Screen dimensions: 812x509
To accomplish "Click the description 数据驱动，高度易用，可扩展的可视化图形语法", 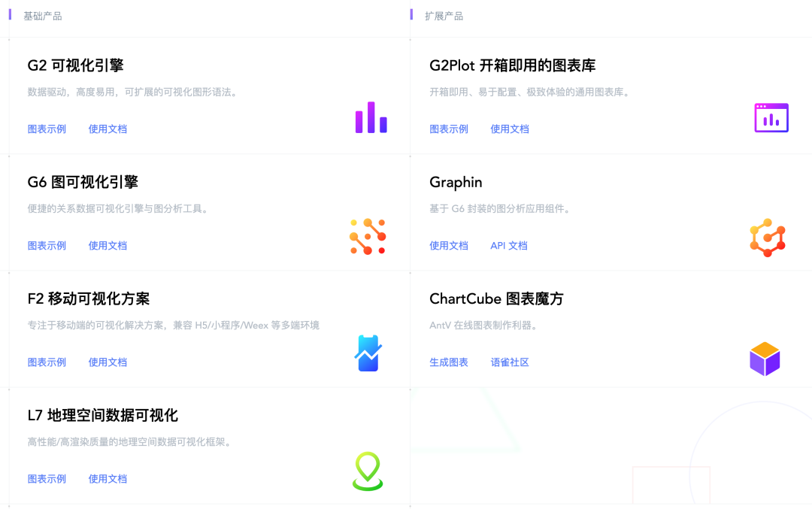I will point(132,92).
